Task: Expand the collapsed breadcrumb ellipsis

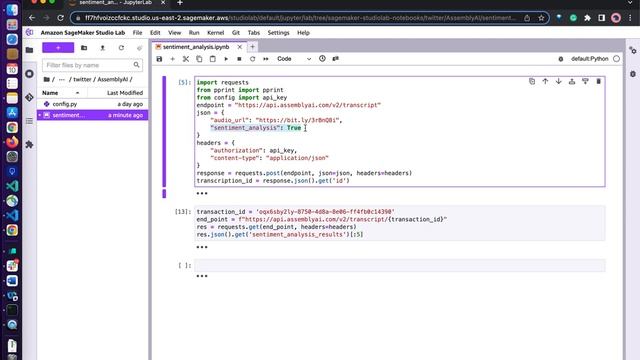Action: tap(62, 79)
